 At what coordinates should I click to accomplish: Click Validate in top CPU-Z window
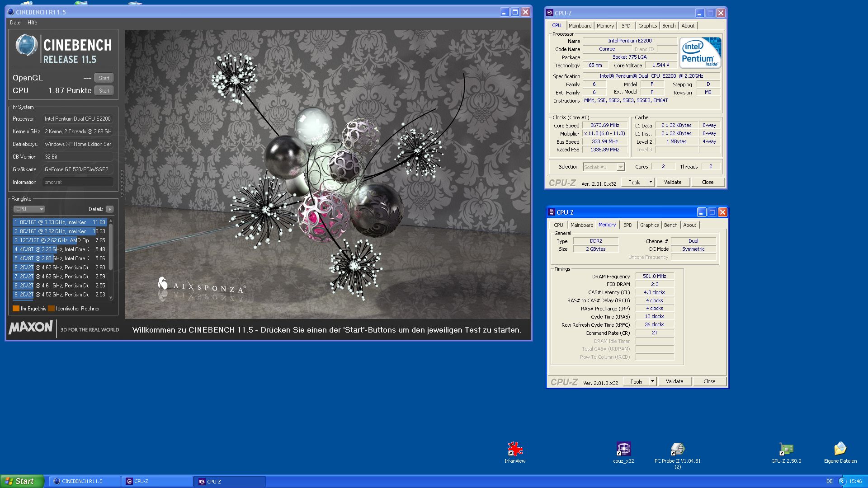click(x=673, y=182)
